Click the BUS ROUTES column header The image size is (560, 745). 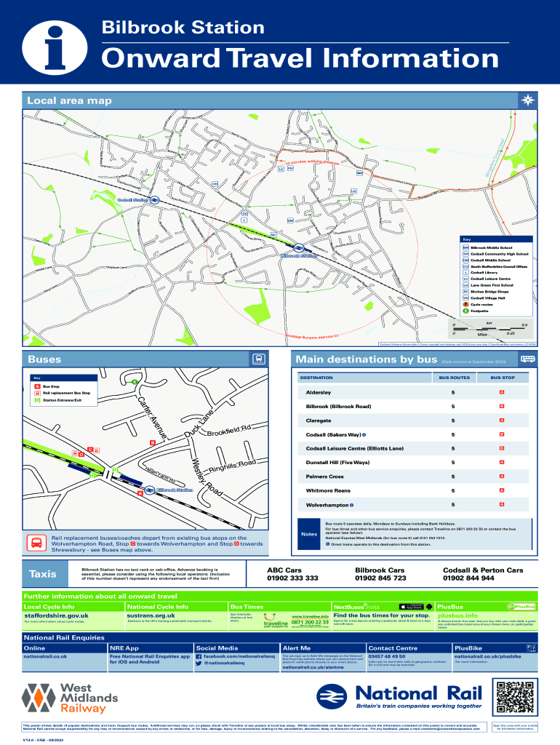point(454,378)
